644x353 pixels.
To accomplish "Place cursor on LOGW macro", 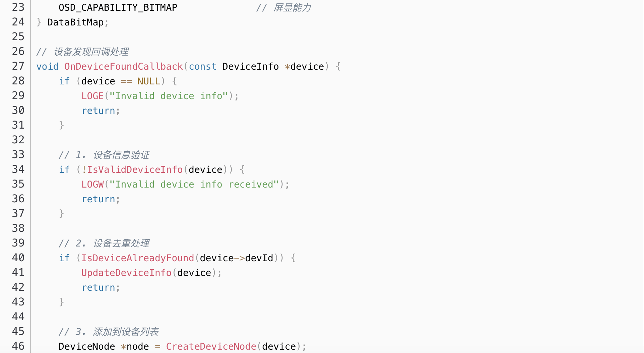I will coord(92,184).
